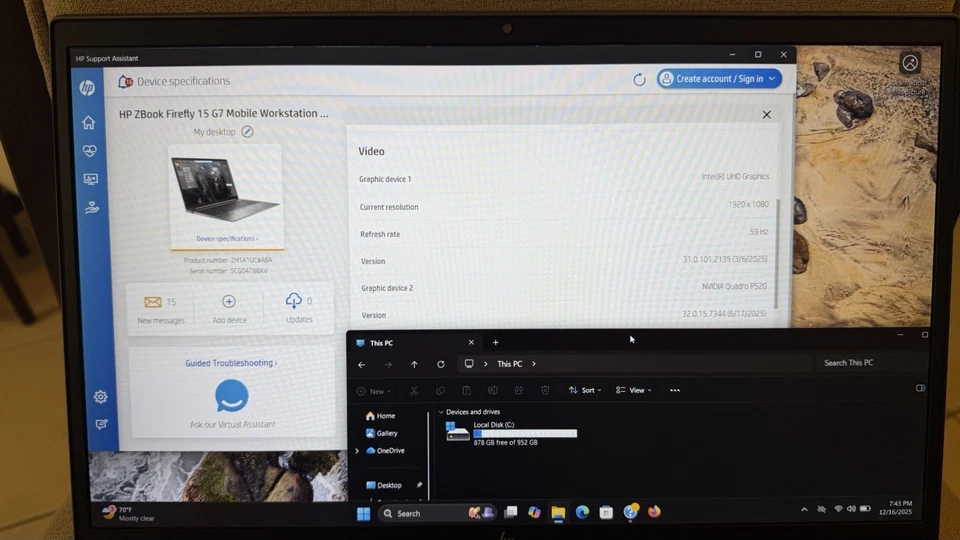Select OneDrive in Explorer navigation pane
Image resolution: width=960 pixels, height=540 pixels.
[385, 451]
